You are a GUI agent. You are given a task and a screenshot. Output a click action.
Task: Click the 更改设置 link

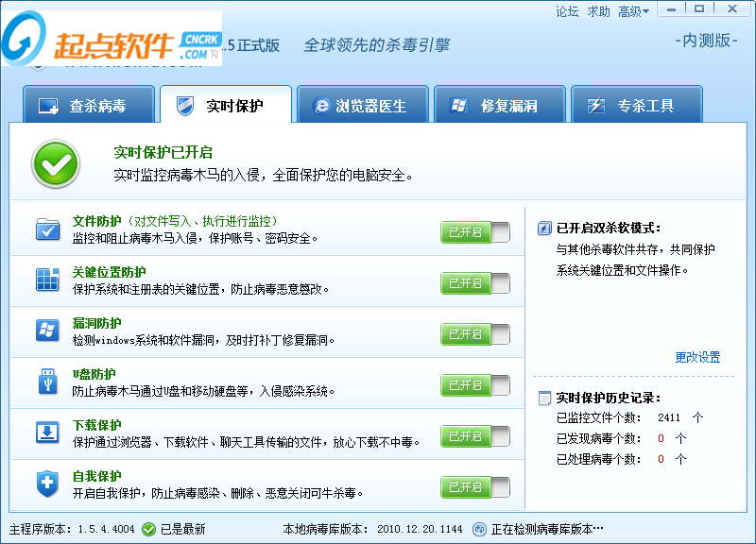[697, 358]
